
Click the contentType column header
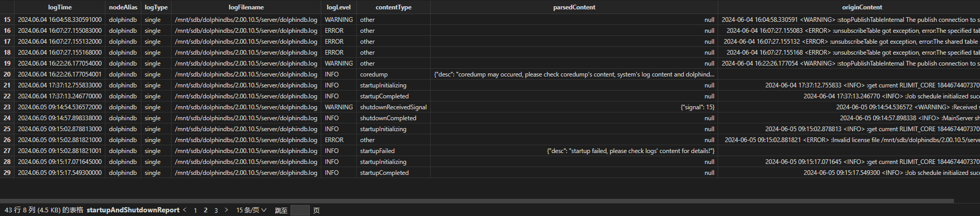tap(393, 7)
